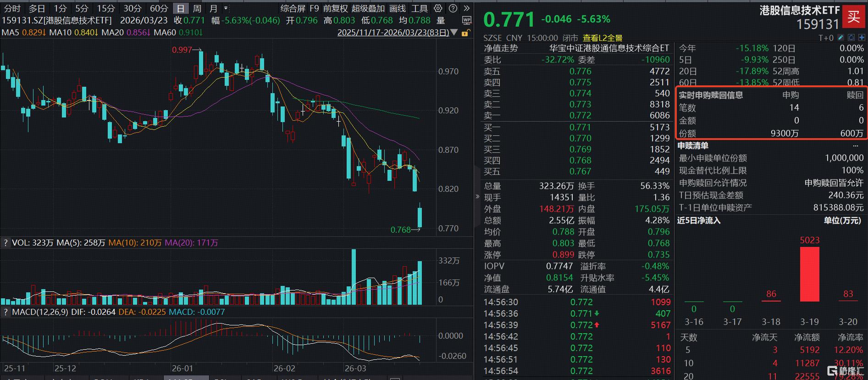Screen dimensions: 868x380
Task: Click the 查看L2全景 link
Action: 603,38
